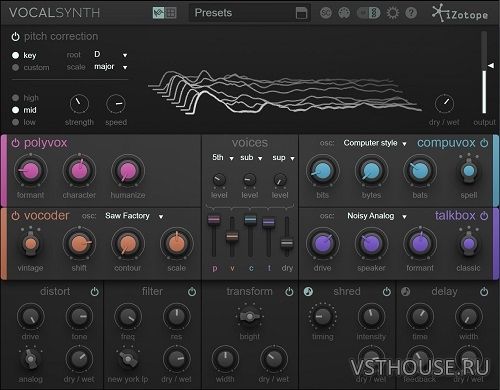Click the shred tempo sync icon
The height and width of the screenshot is (390, 500).
tap(308, 292)
